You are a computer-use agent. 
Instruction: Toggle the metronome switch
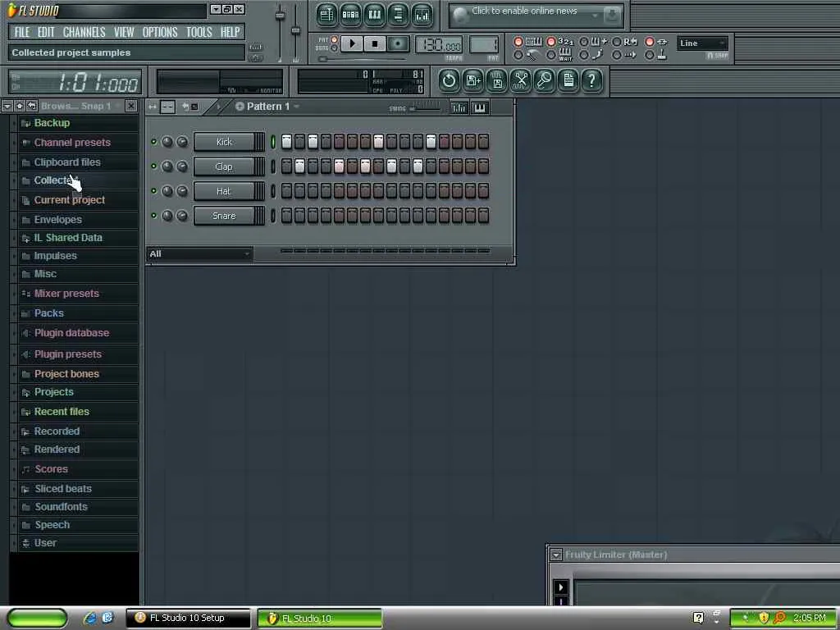[x=518, y=55]
